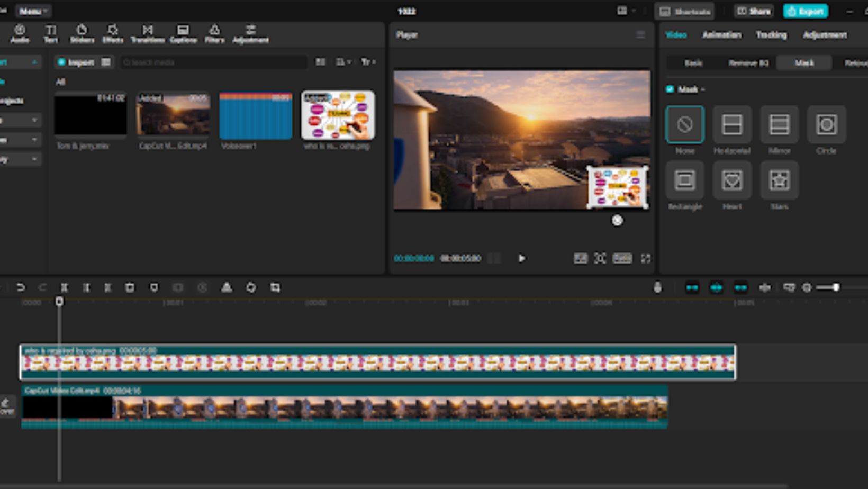This screenshot has width=868, height=489.
Task: Select the Mask sub-tab
Action: (x=804, y=63)
